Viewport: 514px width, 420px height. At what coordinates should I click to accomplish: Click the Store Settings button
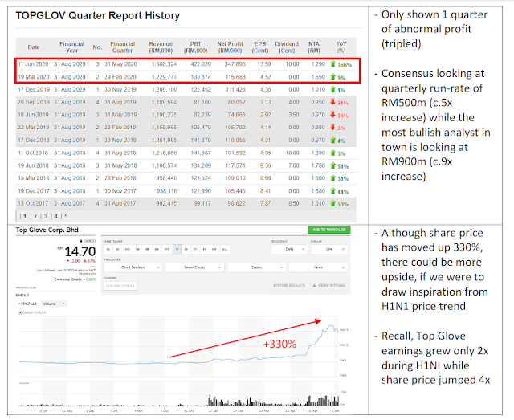328,286
